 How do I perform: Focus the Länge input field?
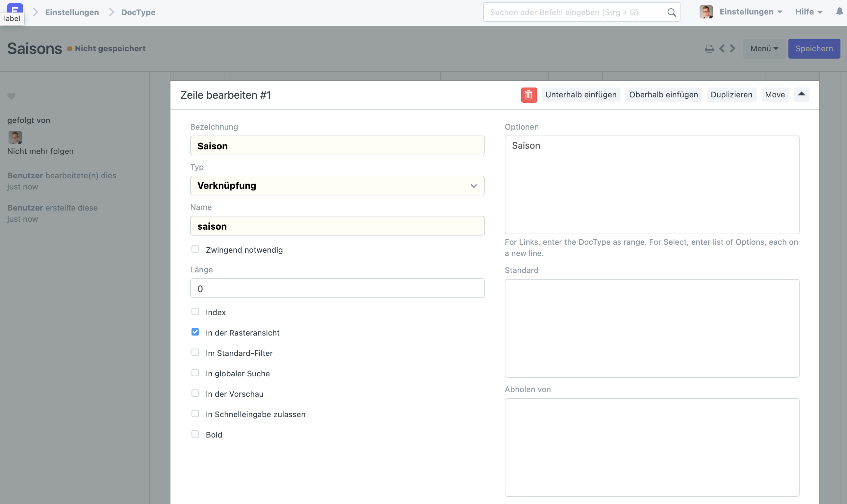(x=337, y=288)
